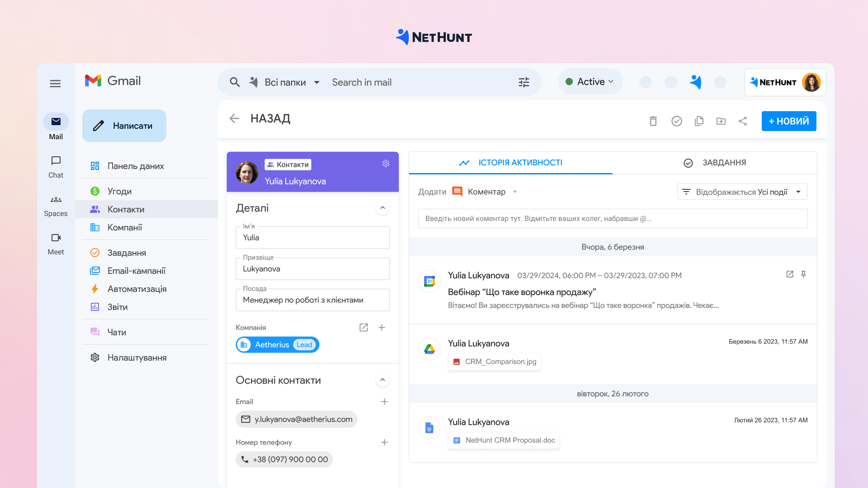Open Spaces in the left rail
868x488 pixels.
point(56,206)
